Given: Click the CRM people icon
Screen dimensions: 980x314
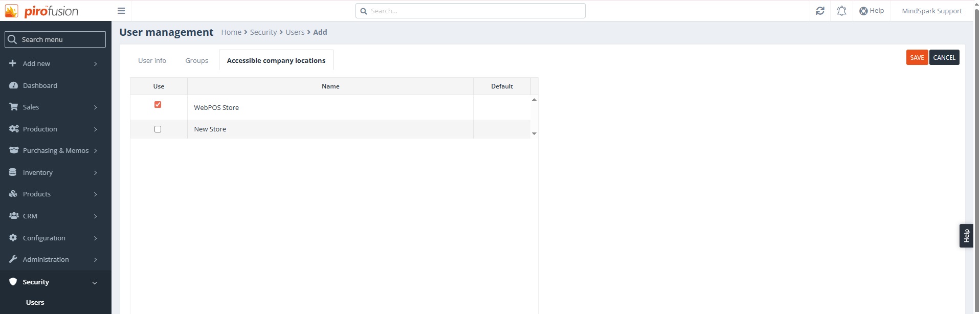Looking at the screenshot, I should click(13, 216).
